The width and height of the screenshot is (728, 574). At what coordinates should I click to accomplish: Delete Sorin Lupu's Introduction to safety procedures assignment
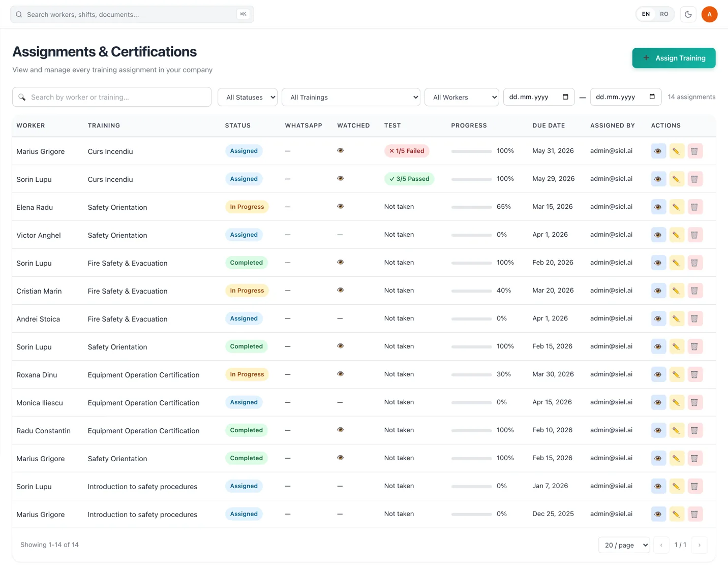[695, 486]
